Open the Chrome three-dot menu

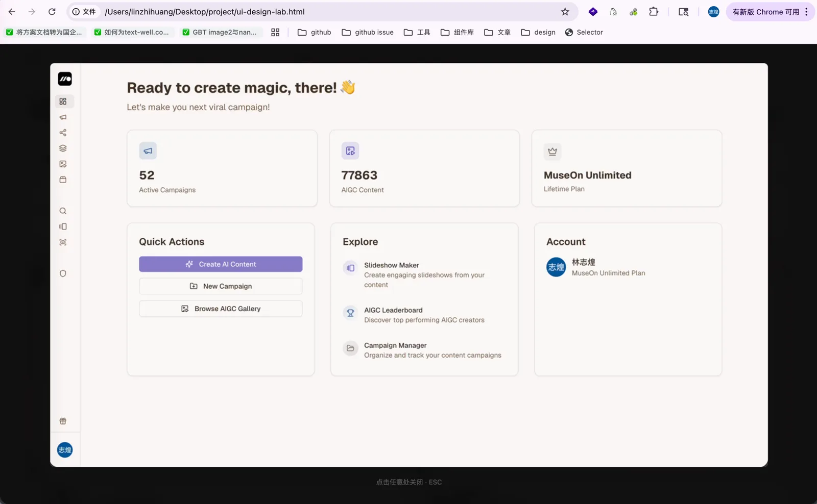point(807,12)
